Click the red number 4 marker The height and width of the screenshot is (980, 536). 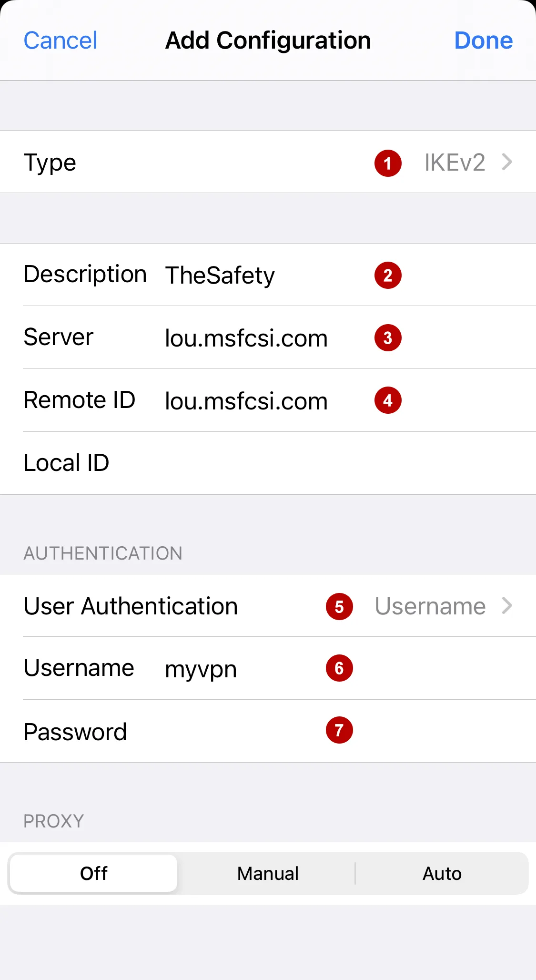[x=388, y=400]
